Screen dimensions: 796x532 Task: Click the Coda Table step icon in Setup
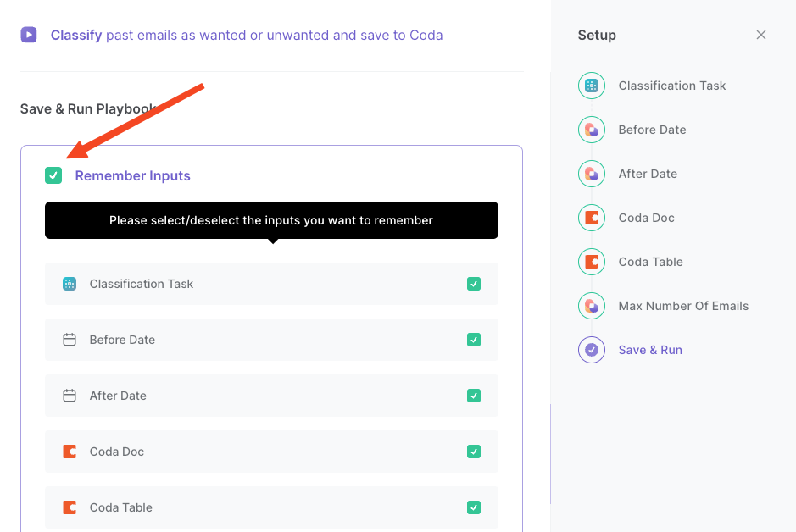tap(592, 262)
